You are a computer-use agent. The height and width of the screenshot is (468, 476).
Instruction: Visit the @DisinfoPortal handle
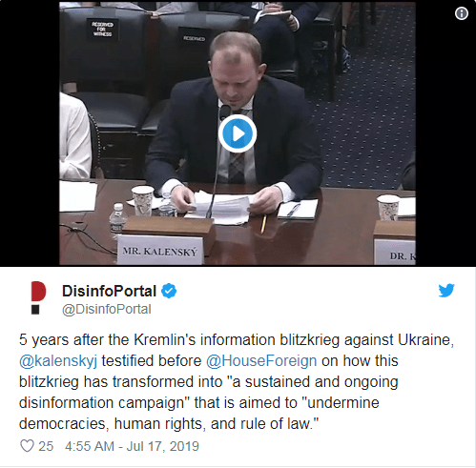(107, 309)
